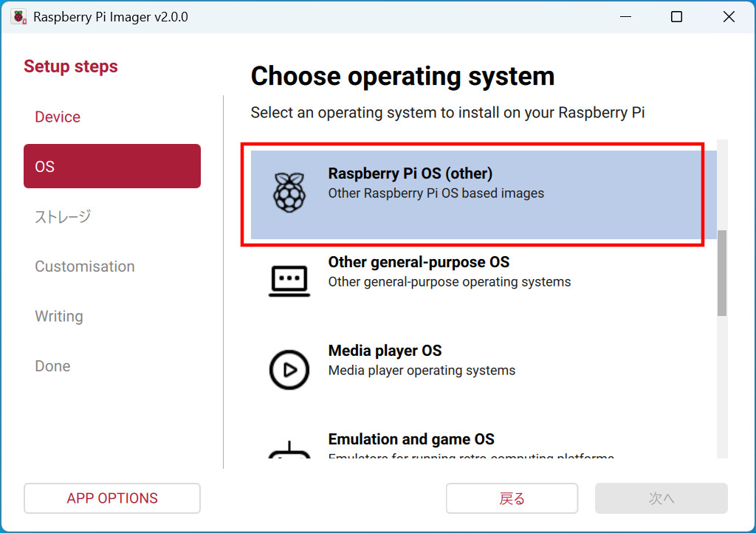Click the laptop icon for general-purpose OS

pyautogui.click(x=289, y=281)
